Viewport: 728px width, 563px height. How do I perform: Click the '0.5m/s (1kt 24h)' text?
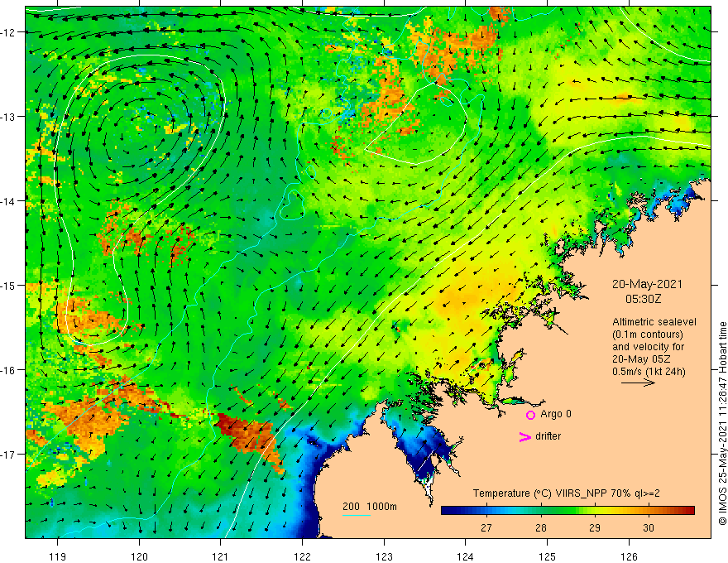[x=649, y=371]
